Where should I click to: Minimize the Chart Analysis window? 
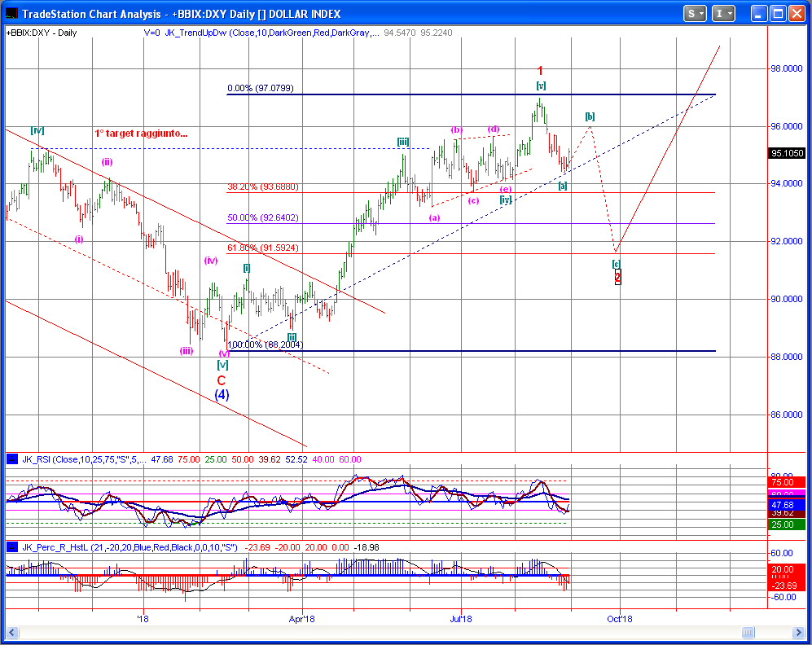(759, 14)
